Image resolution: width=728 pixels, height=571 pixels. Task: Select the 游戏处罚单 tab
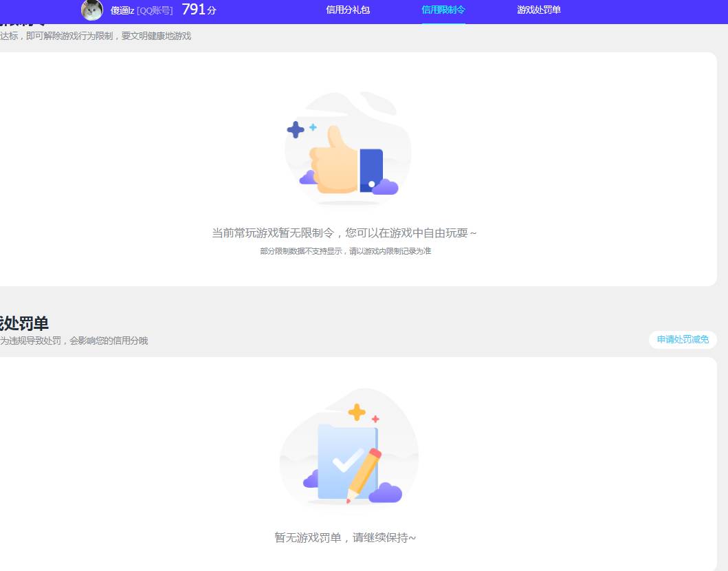[539, 10]
